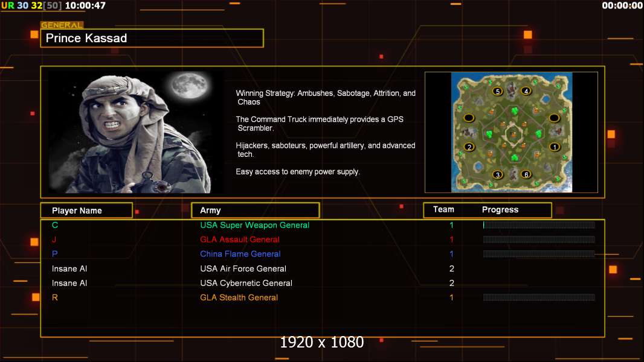Select Insane AI in the Cybernetic row
This screenshot has width=644, height=362.
pos(69,283)
